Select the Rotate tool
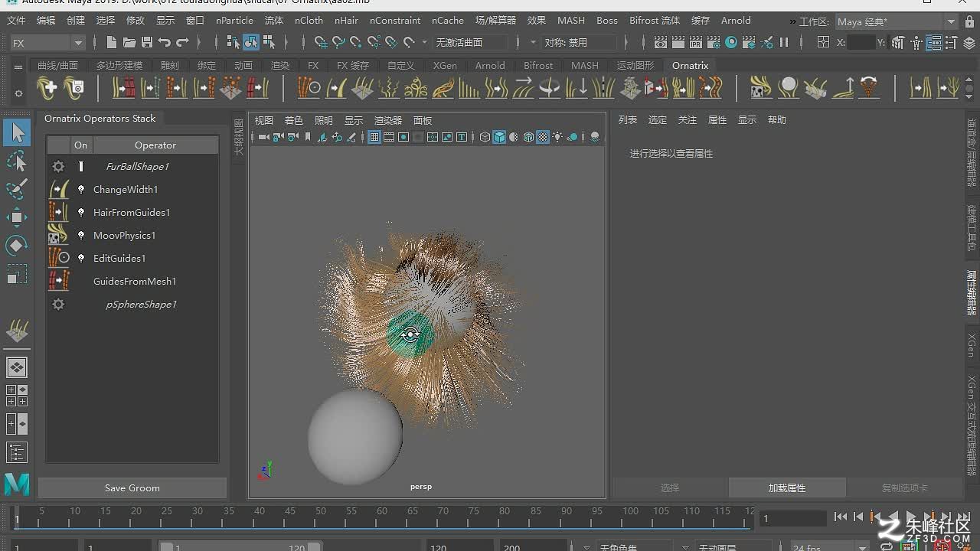The height and width of the screenshot is (551, 980). pos(17,246)
